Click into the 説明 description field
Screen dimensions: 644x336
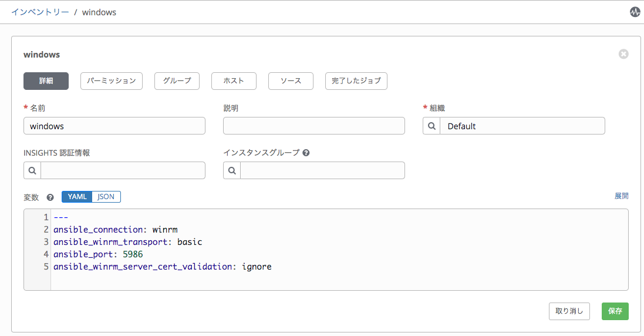pyautogui.click(x=313, y=126)
